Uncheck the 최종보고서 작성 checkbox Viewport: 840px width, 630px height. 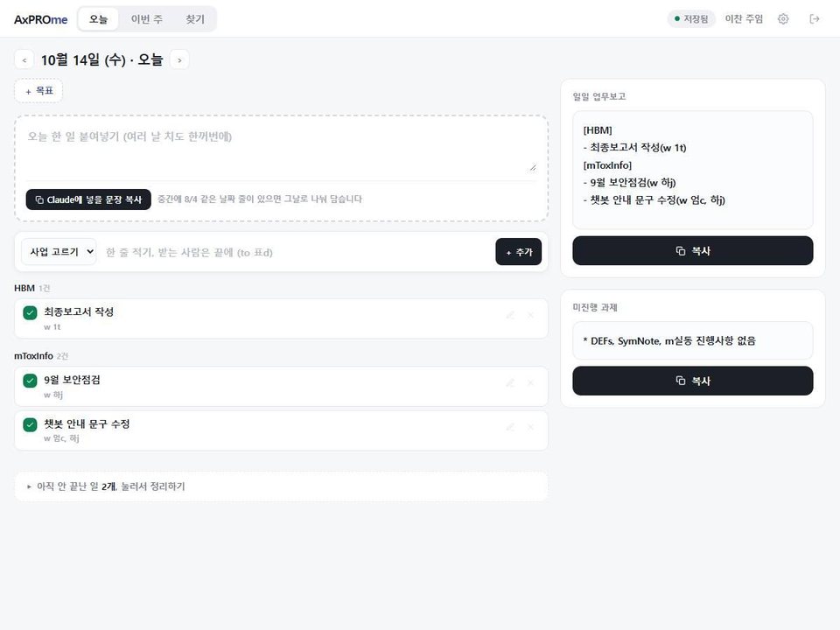coord(30,313)
